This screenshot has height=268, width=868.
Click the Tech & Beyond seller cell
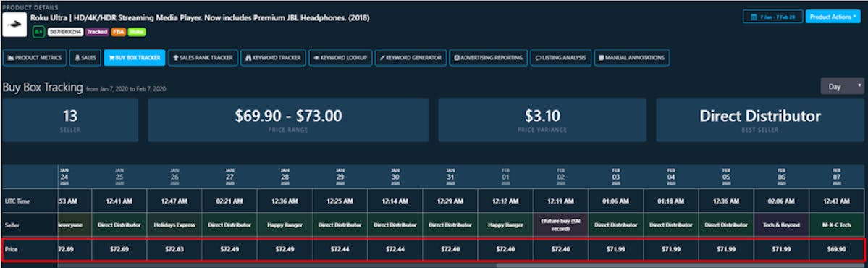781,225
